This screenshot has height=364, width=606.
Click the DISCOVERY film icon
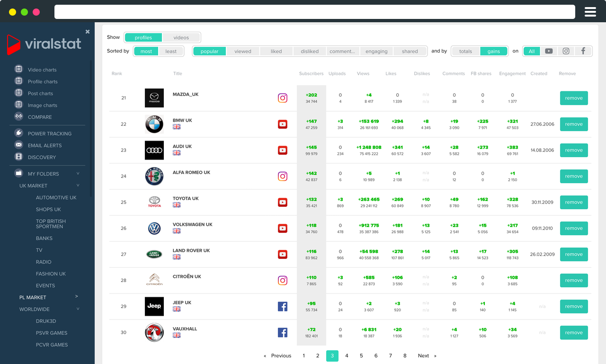(x=19, y=157)
